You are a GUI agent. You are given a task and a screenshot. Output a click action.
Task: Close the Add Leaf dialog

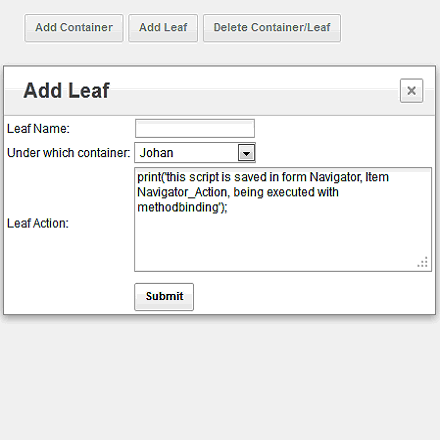(411, 91)
